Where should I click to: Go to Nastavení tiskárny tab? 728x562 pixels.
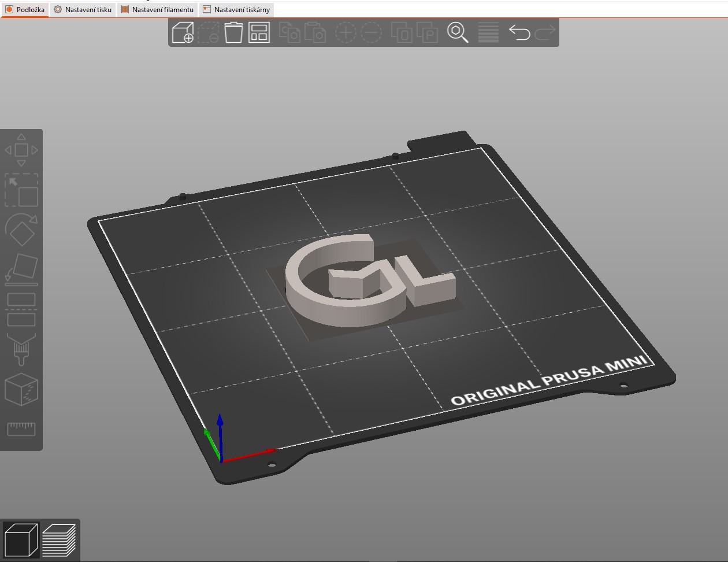[236, 10]
